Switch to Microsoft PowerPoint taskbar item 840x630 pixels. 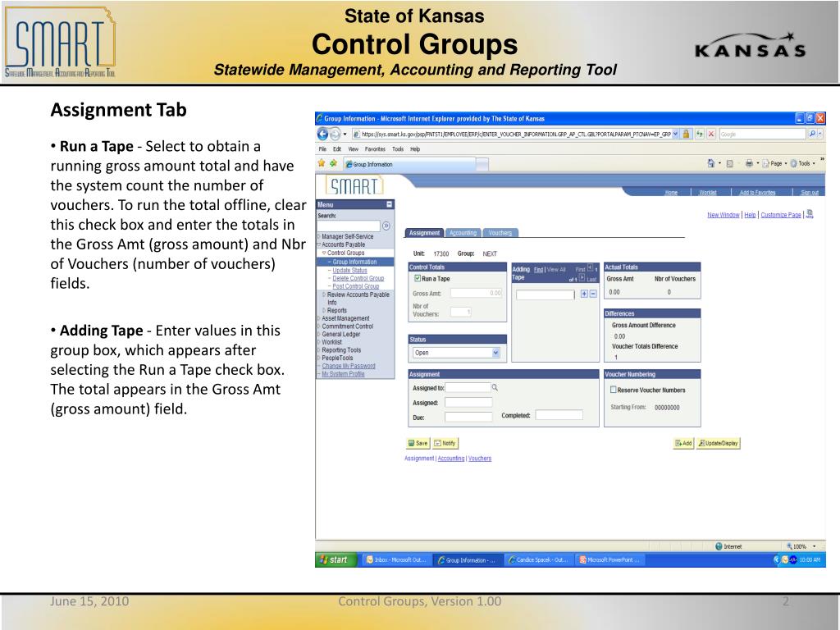609,559
